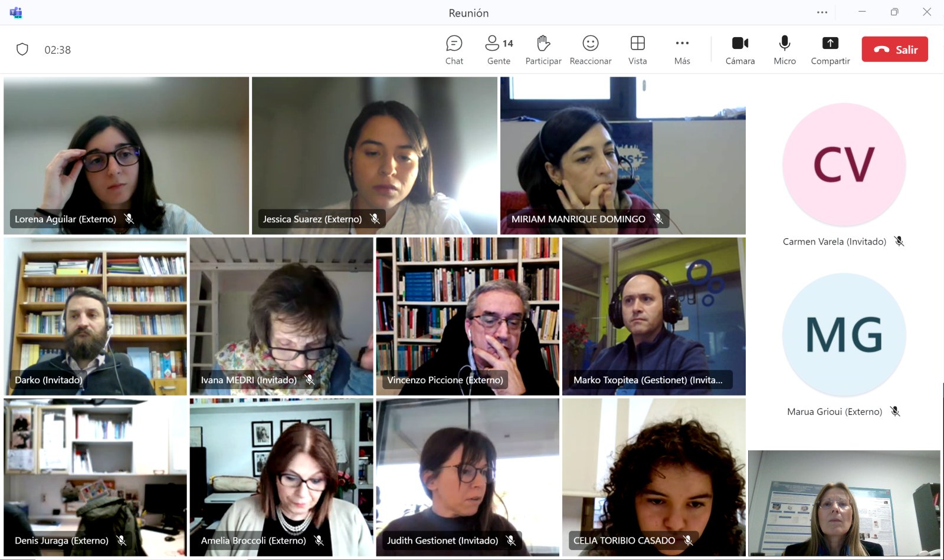This screenshot has height=560, width=944.
Task: Click the MG avatar of Marua Grioui
Action: [x=844, y=334]
